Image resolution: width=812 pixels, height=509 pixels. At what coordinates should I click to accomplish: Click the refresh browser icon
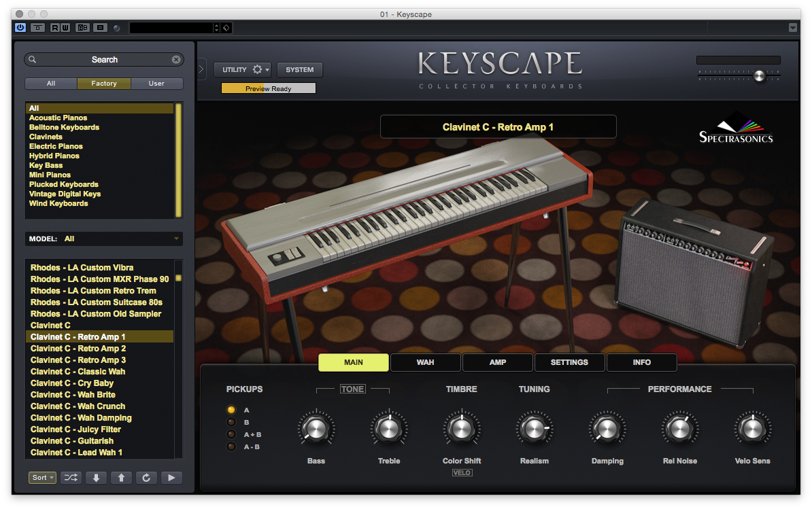146,478
